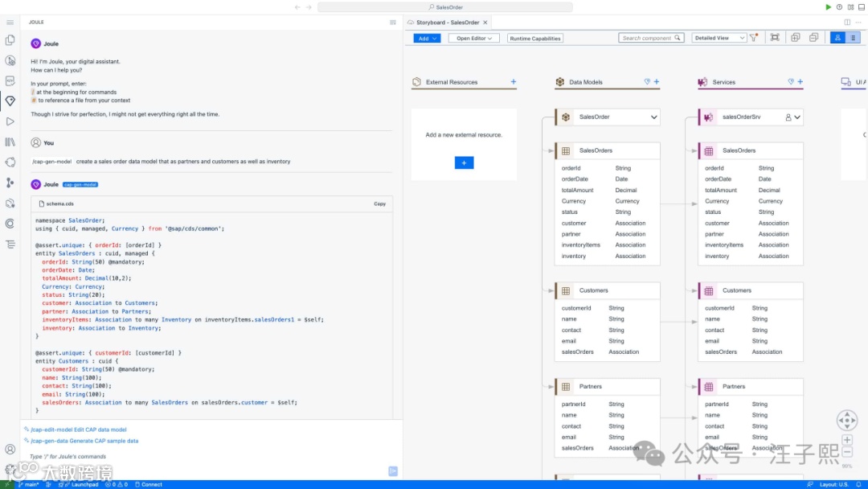Select the Storyboard - SalesOrder tab
The height and width of the screenshot is (489, 868).
coord(448,23)
